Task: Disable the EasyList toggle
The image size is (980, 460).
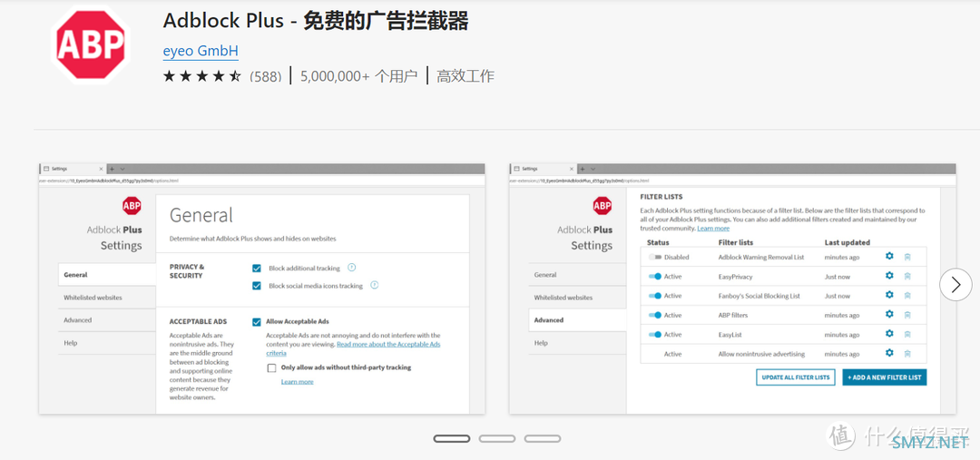Action: (x=654, y=335)
